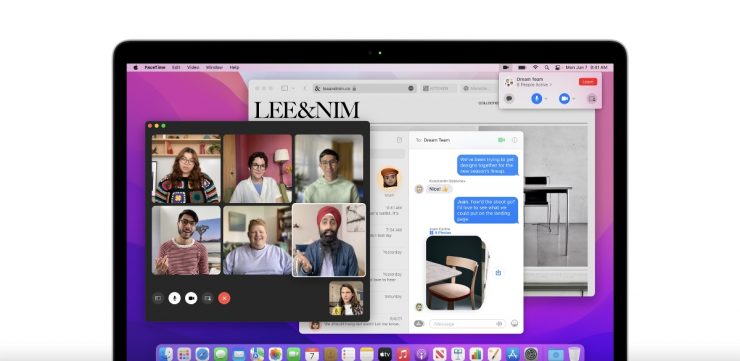Open Calendar from the Dock

[x=312, y=354]
